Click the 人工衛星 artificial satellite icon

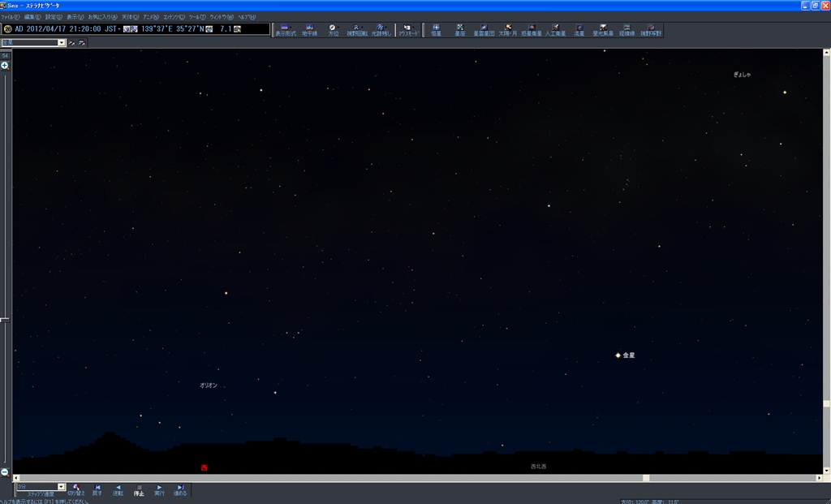[x=555, y=29]
